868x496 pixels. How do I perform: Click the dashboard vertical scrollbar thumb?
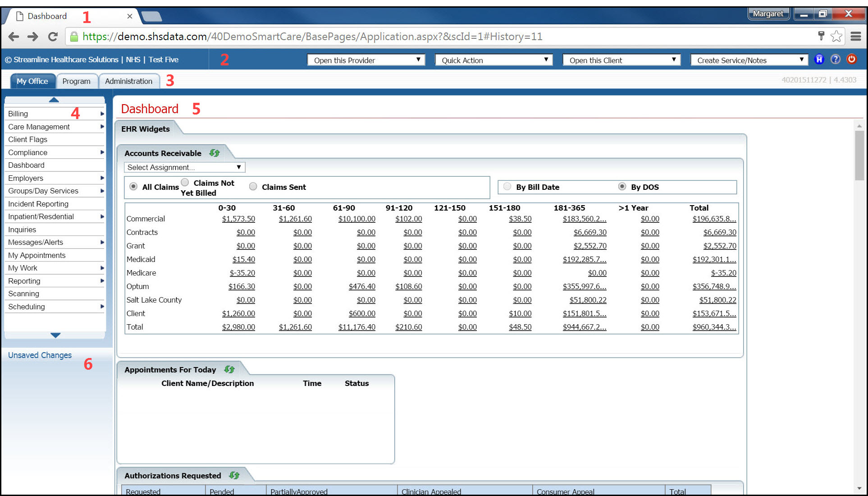pyautogui.click(x=859, y=156)
